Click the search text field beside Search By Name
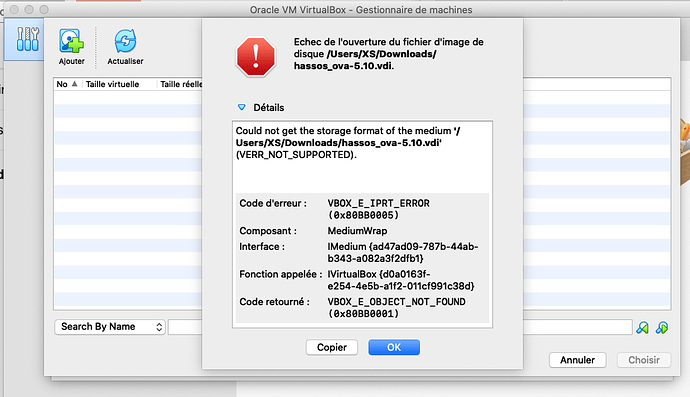 [x=185, y=327]
